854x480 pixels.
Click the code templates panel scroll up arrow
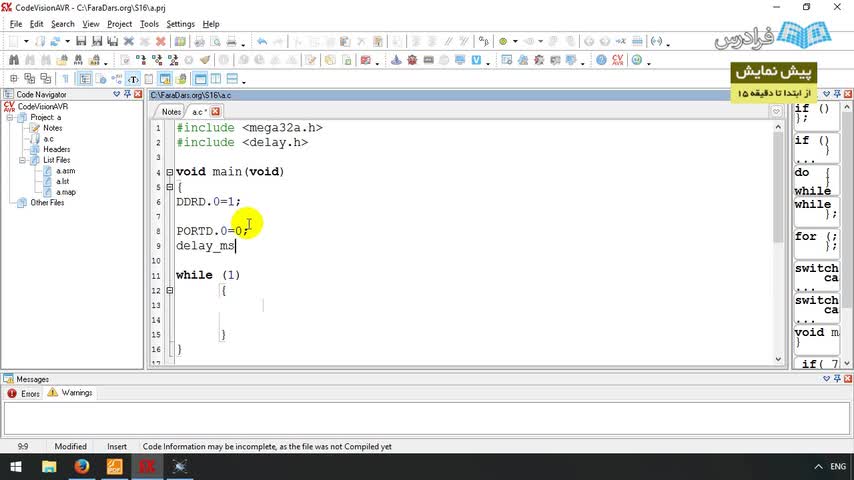pos(847,108)
